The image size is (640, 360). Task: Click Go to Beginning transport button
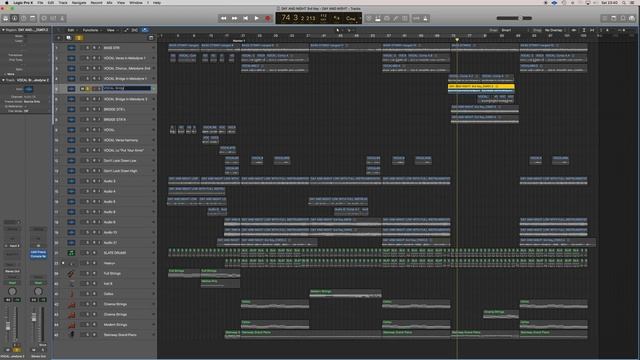245,18
